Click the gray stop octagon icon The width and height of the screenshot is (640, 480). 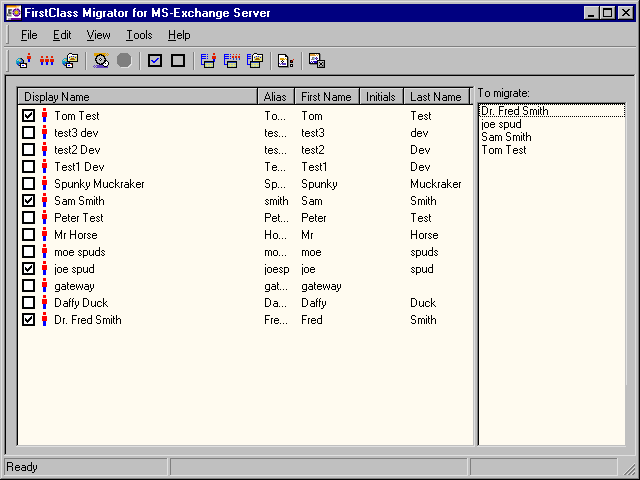tap(124, 61)
